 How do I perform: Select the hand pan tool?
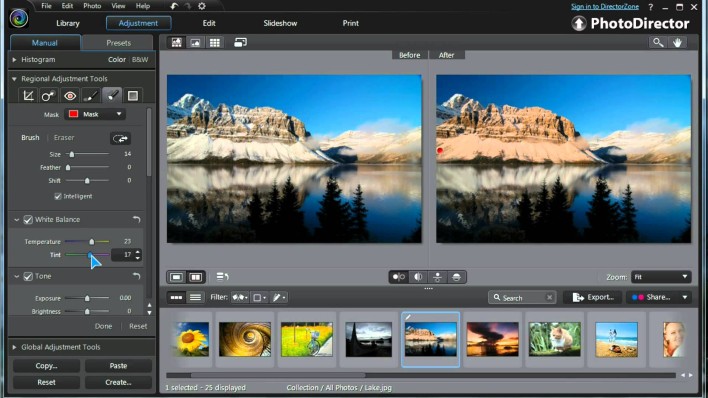click(677, 42)
